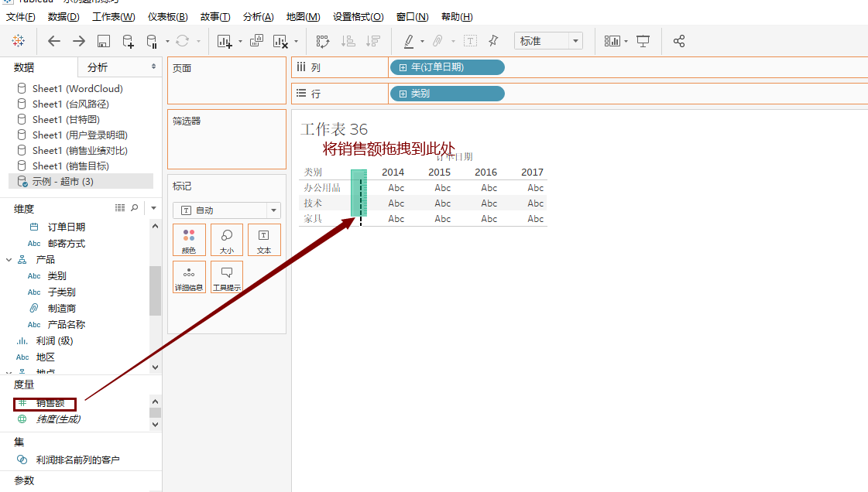
Task: Select the 订单日期 dimension field
Action: coord(67,227)
